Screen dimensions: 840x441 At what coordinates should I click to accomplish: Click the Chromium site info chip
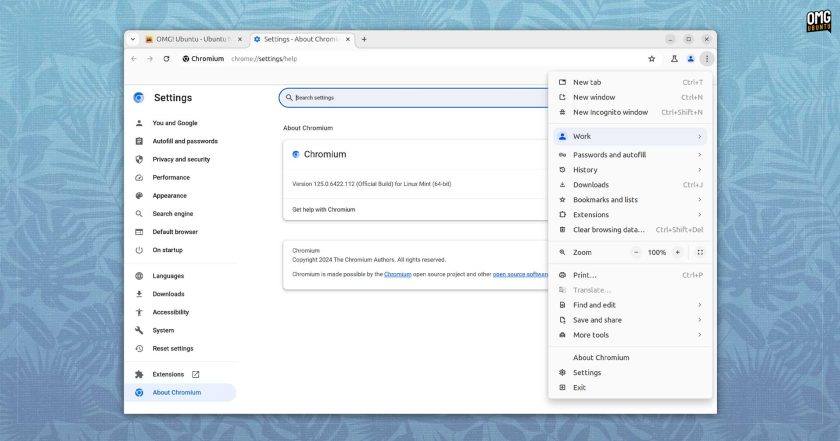203,59
